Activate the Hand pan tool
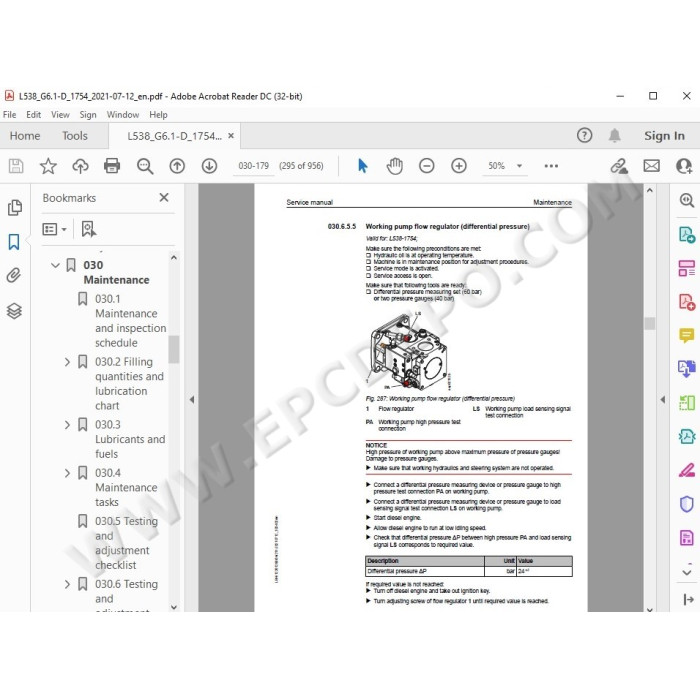This screenshot has height=700, width=700. (395, 166)
